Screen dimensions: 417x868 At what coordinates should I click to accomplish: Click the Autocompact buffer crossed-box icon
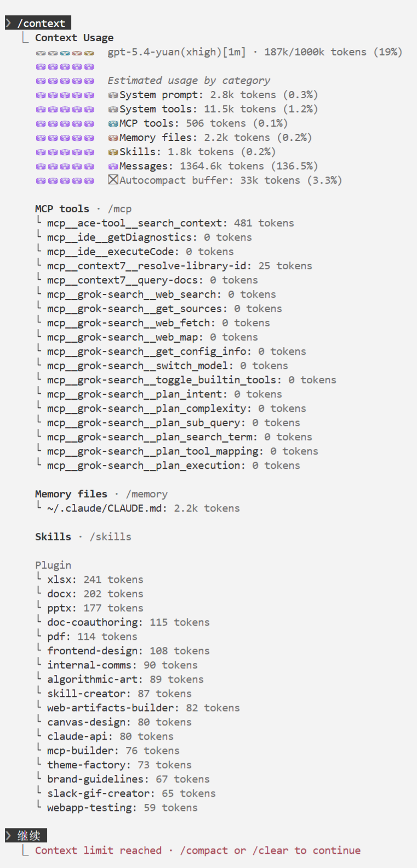pos(113,180)
